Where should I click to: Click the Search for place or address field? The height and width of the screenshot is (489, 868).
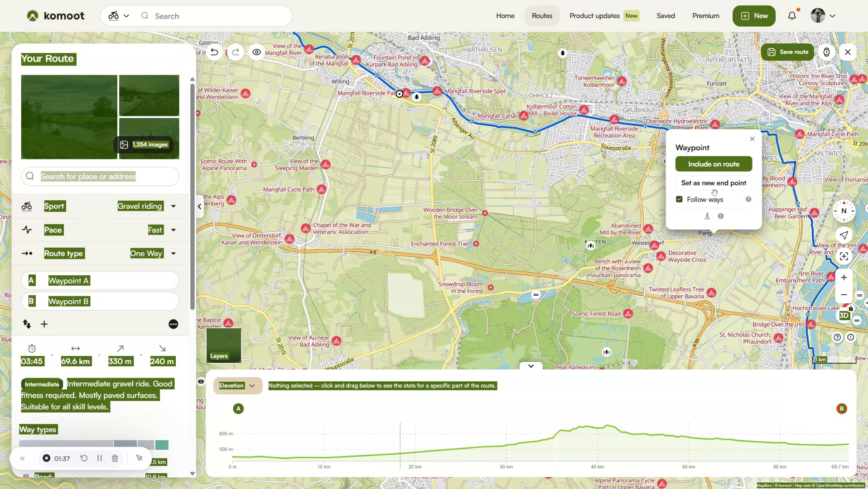point(100,176)
